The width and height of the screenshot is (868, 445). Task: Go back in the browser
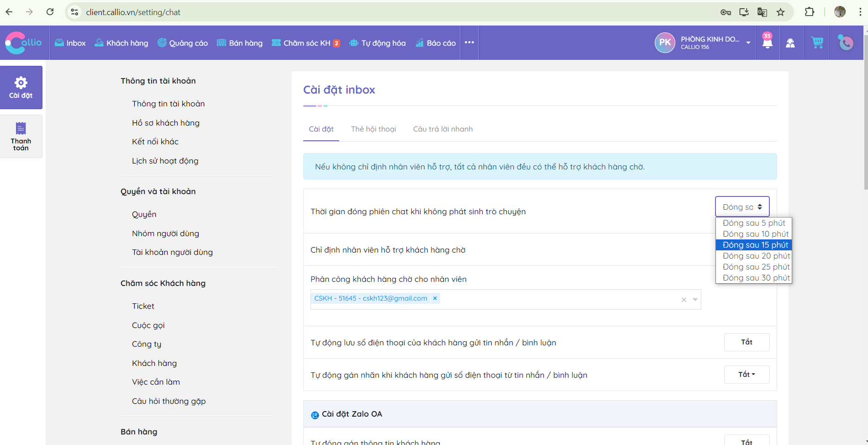(9, 12)
